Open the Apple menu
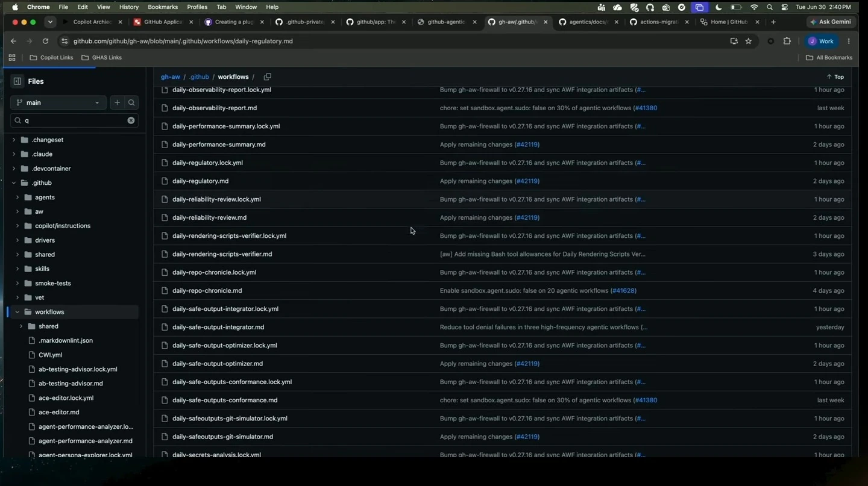Viewport: 868px width, 486px height. pos(14,7)
